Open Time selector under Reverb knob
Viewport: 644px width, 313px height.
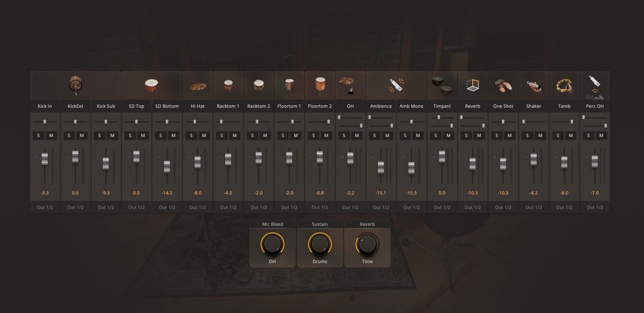coord(367,262)
